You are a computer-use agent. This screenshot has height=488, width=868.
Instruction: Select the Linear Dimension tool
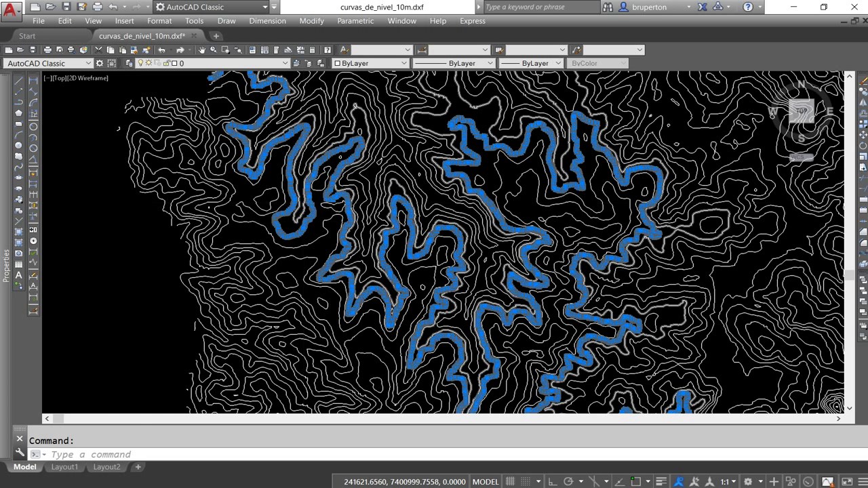[33, 80]
